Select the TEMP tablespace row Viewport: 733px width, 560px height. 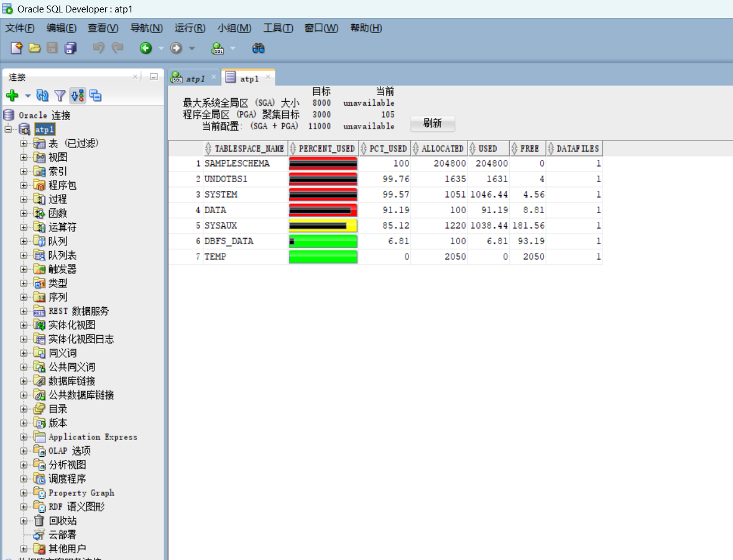[385, 257]
